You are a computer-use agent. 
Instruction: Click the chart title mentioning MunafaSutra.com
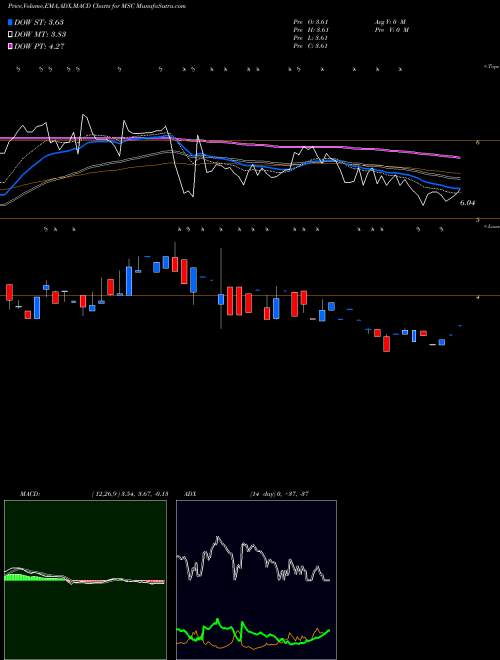tap(96, 6)
